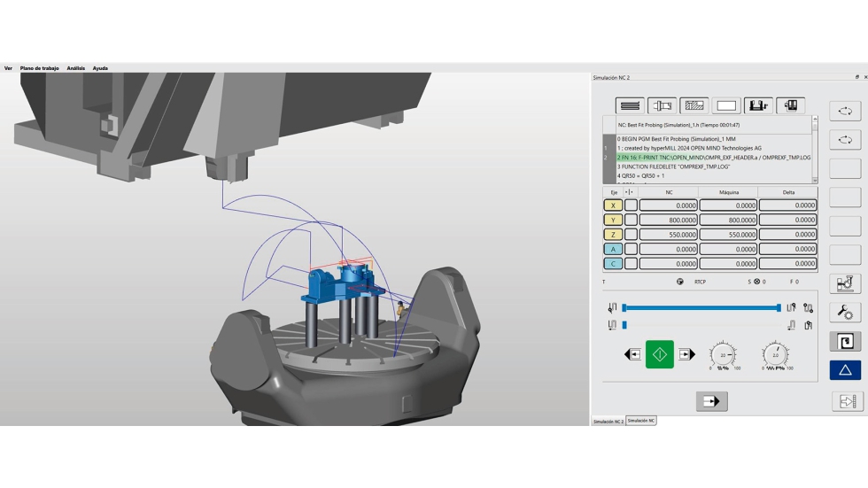Click the step forward arrow beside start

coord(686,354)
